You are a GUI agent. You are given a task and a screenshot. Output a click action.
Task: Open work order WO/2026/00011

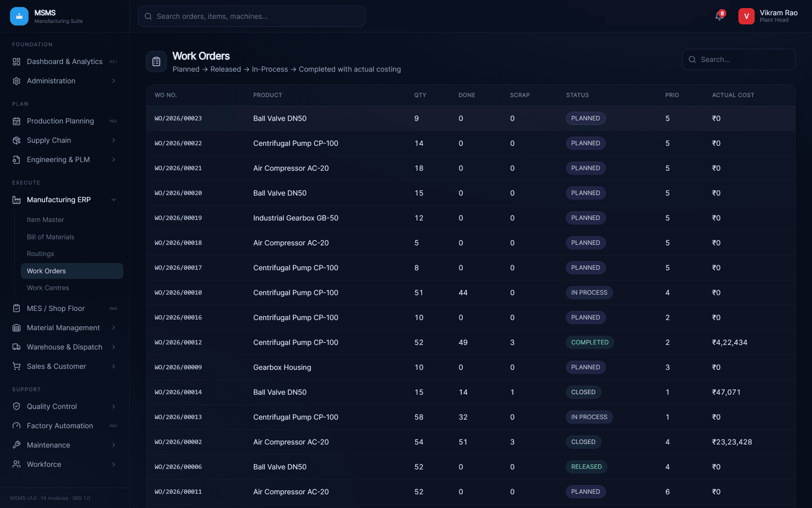(178, 492)
